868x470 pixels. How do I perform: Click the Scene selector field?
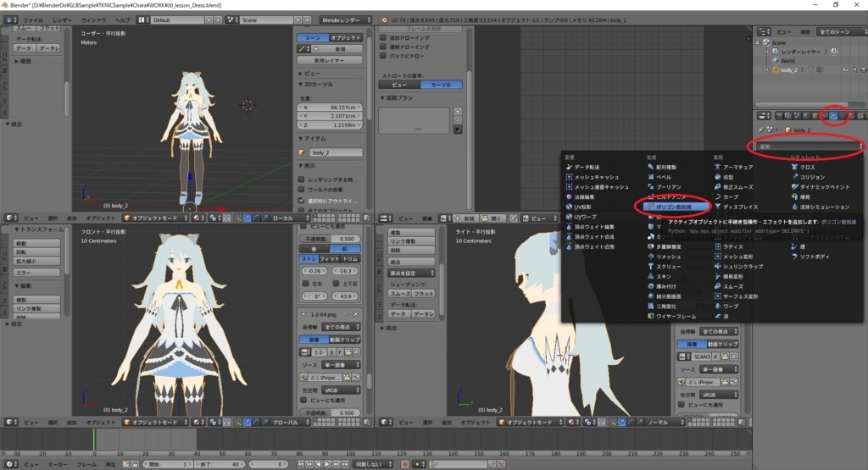coord(267,20)
